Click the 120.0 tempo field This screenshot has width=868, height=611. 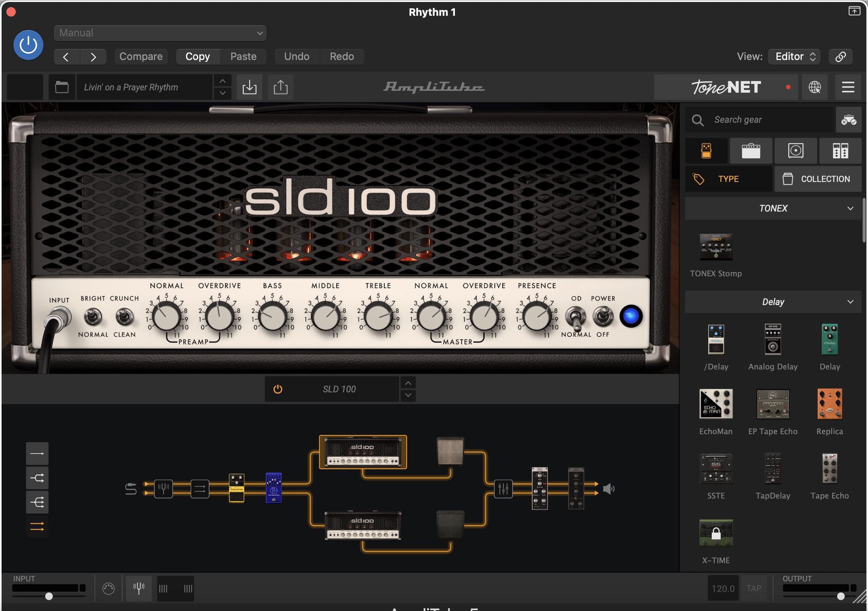point(723,589)
